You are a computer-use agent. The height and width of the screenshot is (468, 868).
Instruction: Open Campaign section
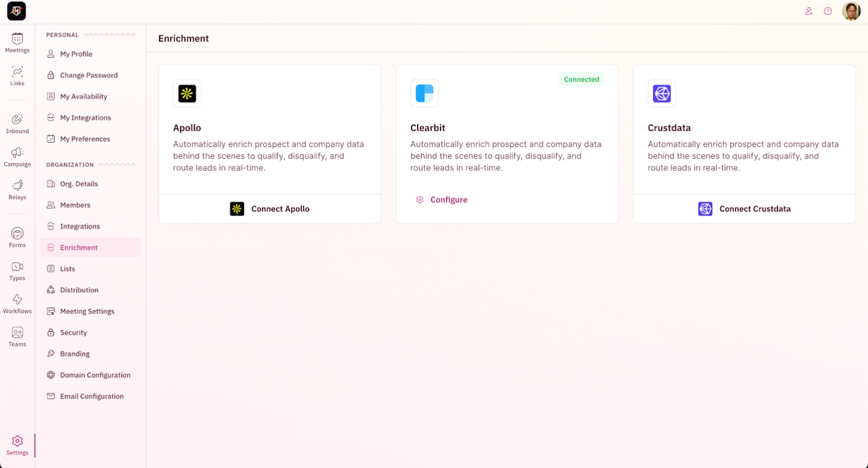click(17, 157)
